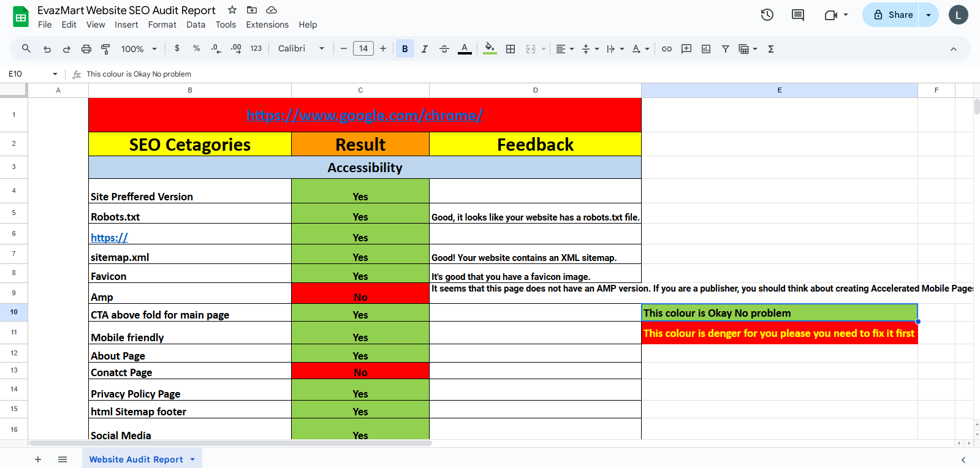The image size is (980, 468).
Task: Open vertical align dropdown
Action: 590,49
